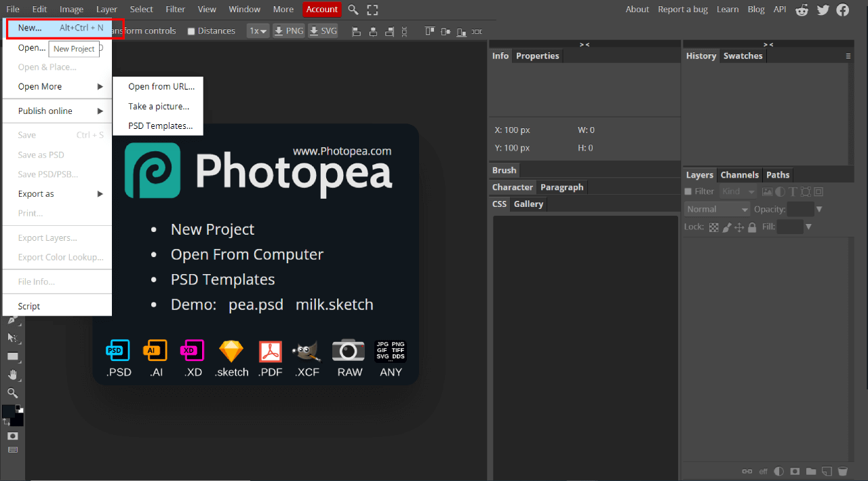Add raster mask icon in Layers panel

coord(795,472)
